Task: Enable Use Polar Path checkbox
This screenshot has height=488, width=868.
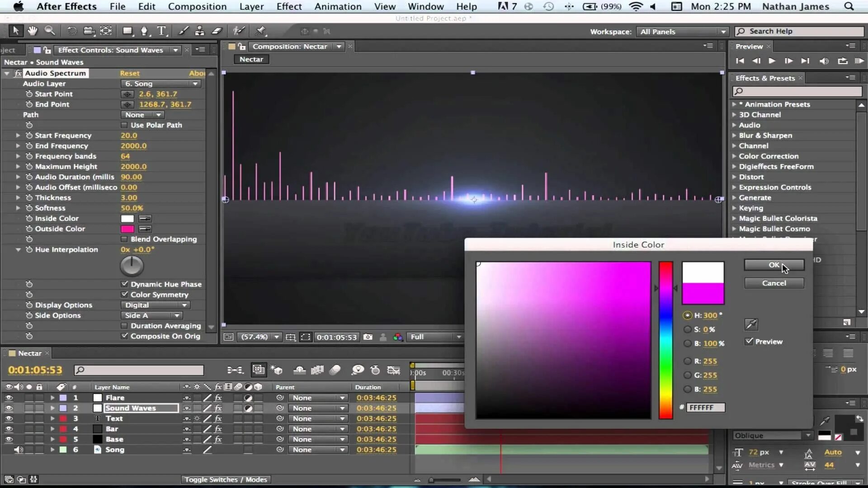Action: 124,125
